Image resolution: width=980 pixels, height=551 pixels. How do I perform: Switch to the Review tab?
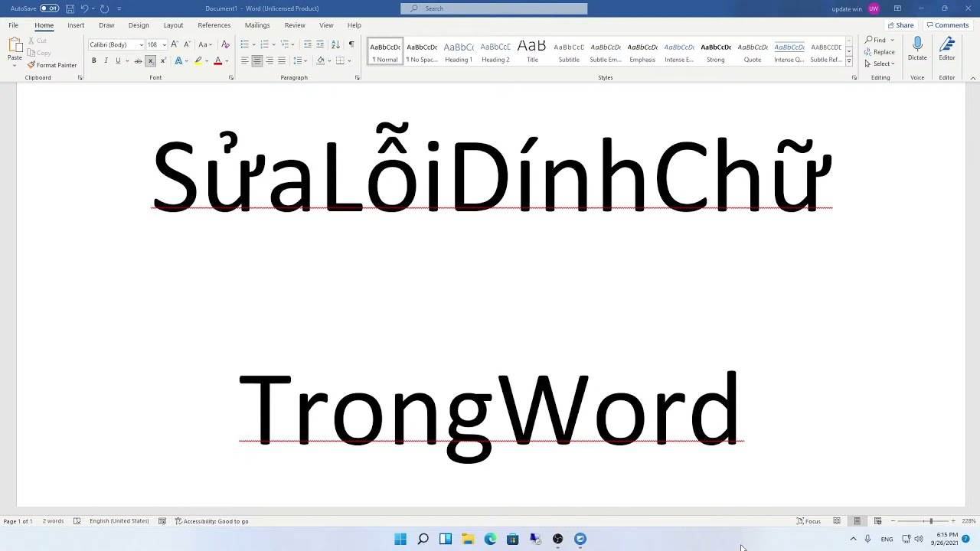(295, 25)
